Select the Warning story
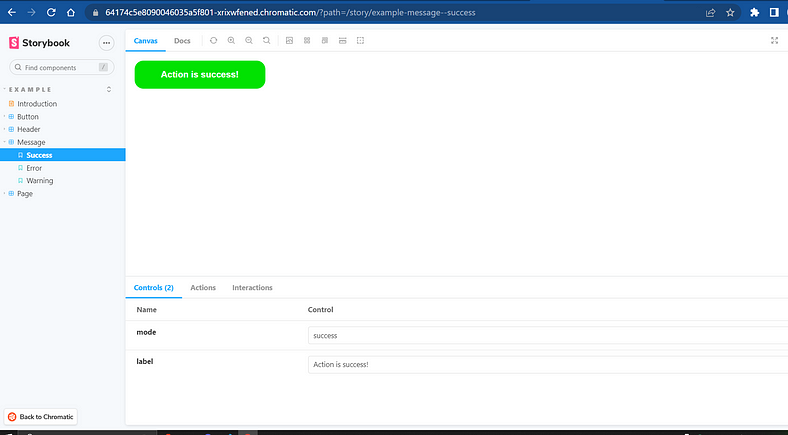Screen dimensions: 788x435 pos(39,180)
